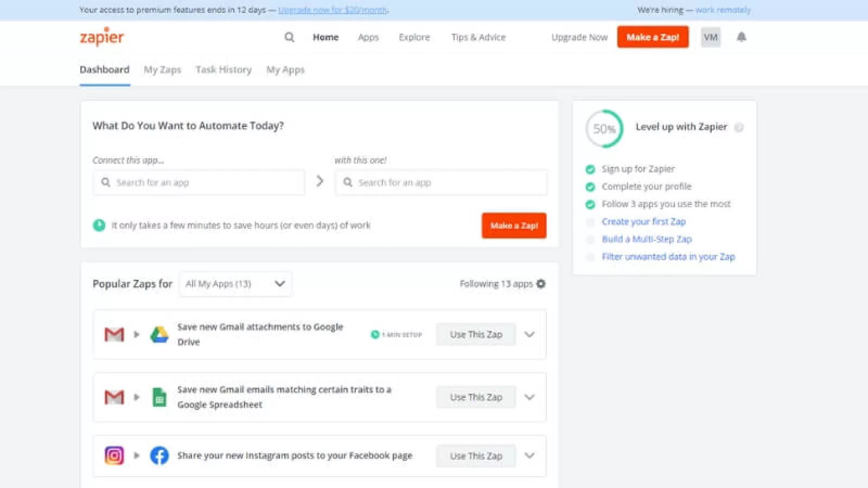Open the All My Apps dropdown

click(235, 284)
